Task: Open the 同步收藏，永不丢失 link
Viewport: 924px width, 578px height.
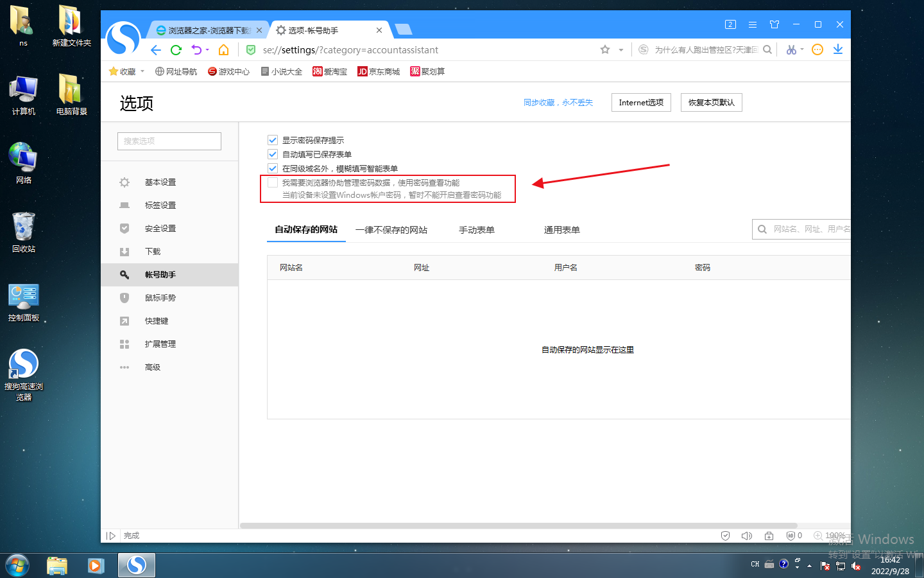Action: click(558, 102)
